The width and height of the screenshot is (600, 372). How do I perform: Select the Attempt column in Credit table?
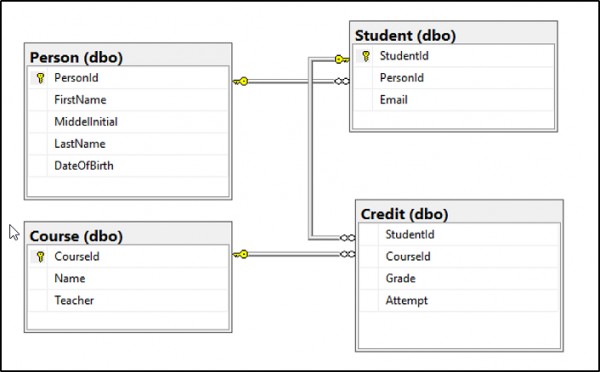(x=459, y=300)
